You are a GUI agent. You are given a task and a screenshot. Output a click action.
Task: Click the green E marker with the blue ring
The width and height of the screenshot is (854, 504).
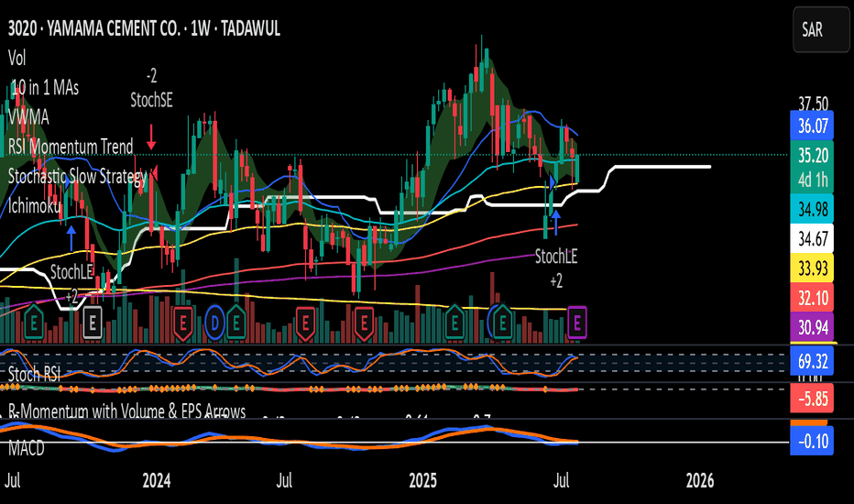[x=502, y=323]
